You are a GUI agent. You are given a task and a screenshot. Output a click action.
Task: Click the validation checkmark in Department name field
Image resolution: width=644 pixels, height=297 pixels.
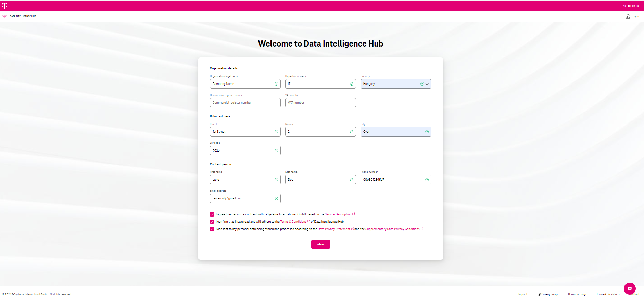tap(352, 84)
